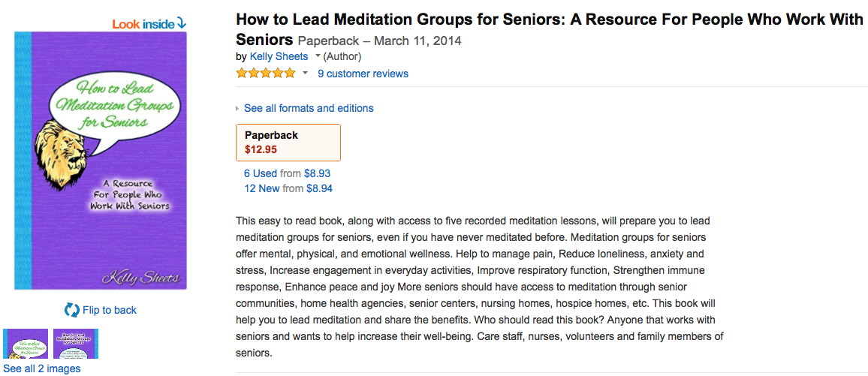View the 6 Used offers
The width and height of the screenshot is (868, 376).
(261, 173)
